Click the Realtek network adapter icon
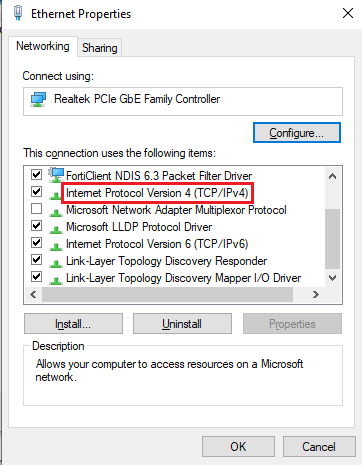The height and width of the screenshot is (465, 362). [38, 99]
